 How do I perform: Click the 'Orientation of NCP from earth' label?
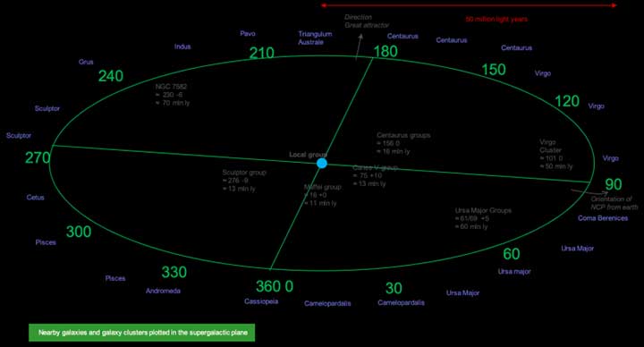(614, 203)
